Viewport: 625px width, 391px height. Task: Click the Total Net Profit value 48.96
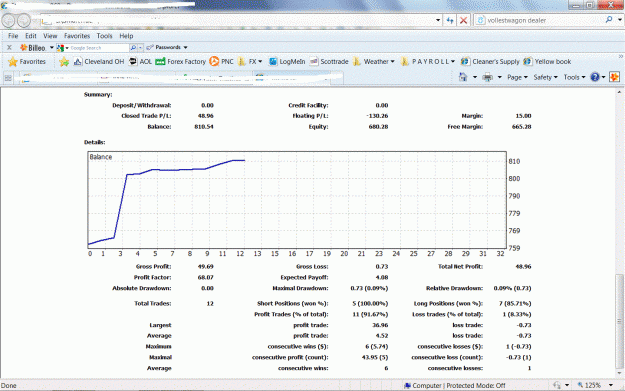(x=523, y=267)
